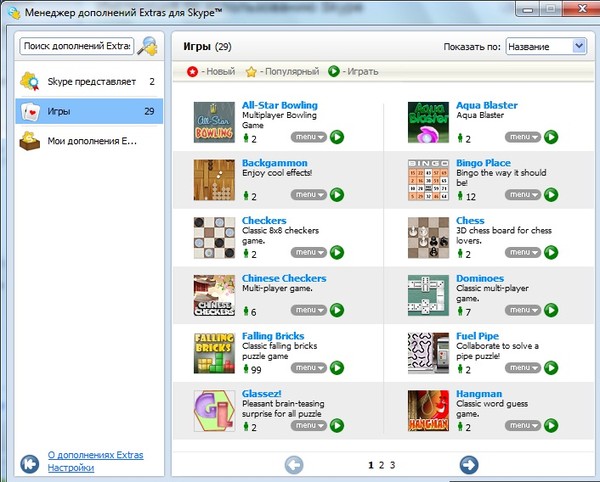Go to page 2 of games
600x482 pixels.
381,465
